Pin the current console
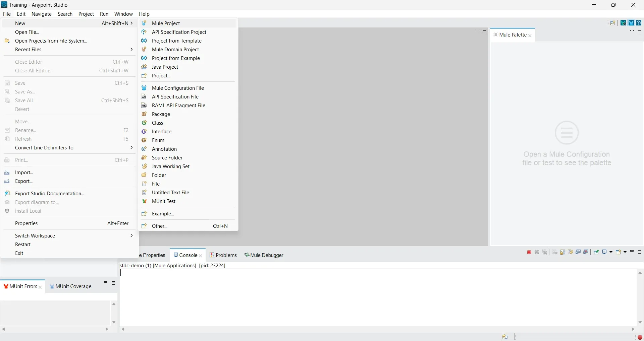 click(x=596, y=252)
